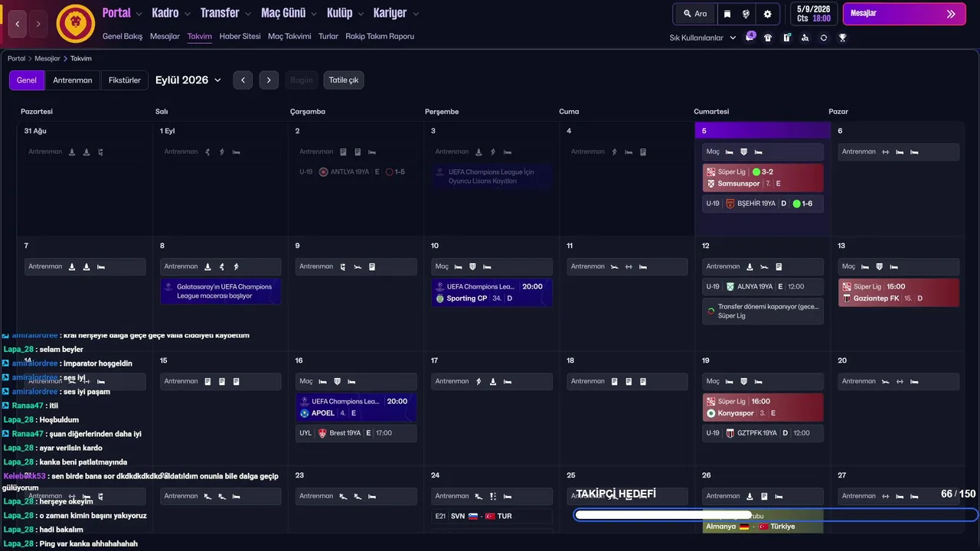The image size is (980, 551).
Task: Select the Antrenman calendar view
Action: coord(73,80)
